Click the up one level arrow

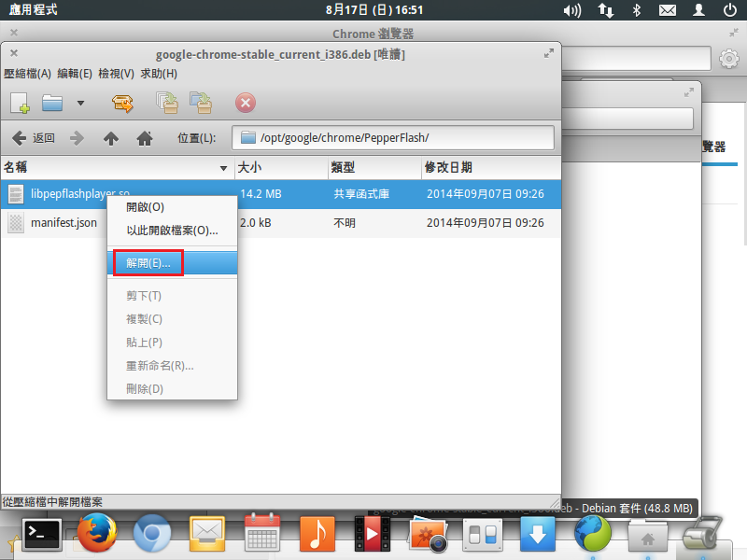click(x=111, y=138)
